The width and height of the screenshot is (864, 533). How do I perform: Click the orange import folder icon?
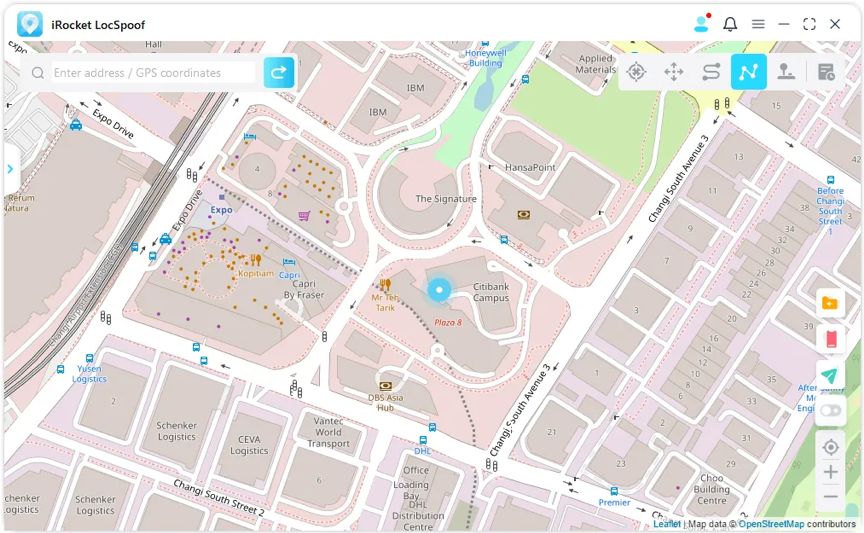830,304
